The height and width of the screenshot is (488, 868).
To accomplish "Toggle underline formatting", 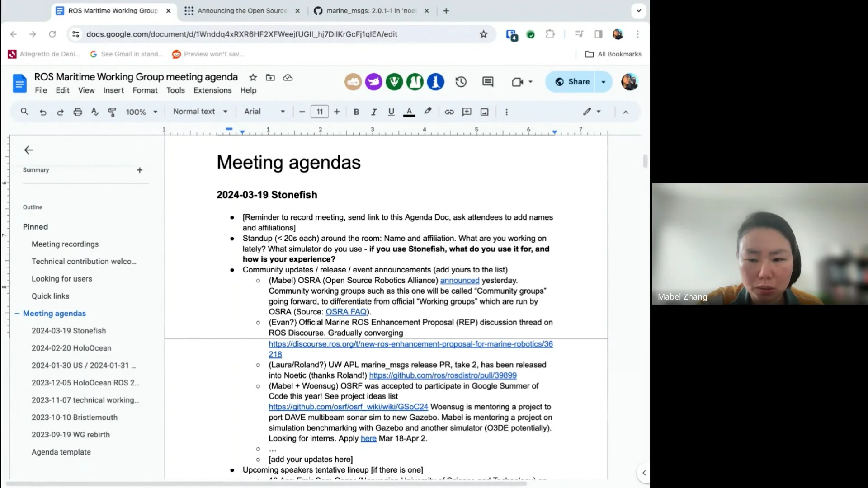I will click(x=391, y=112).
